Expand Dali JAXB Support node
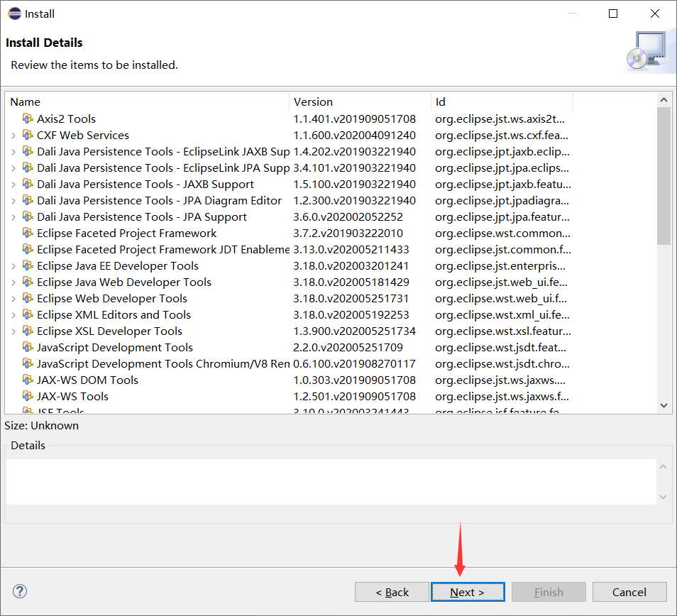This screenshot has width=677, height=616. (x=13, y=185)
